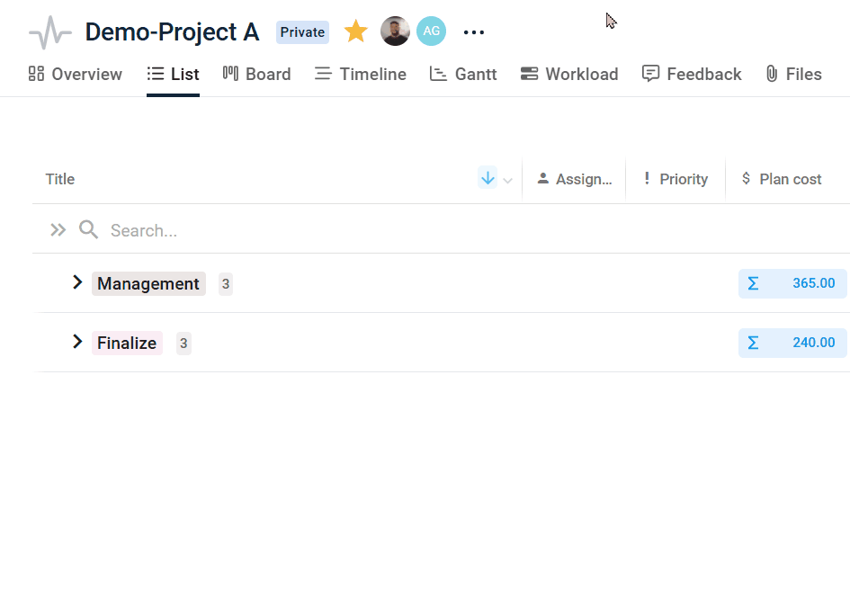Click the project pulse logo icon
The height and width of the screenshot is (616, 850).
click(x=49, y=33)
